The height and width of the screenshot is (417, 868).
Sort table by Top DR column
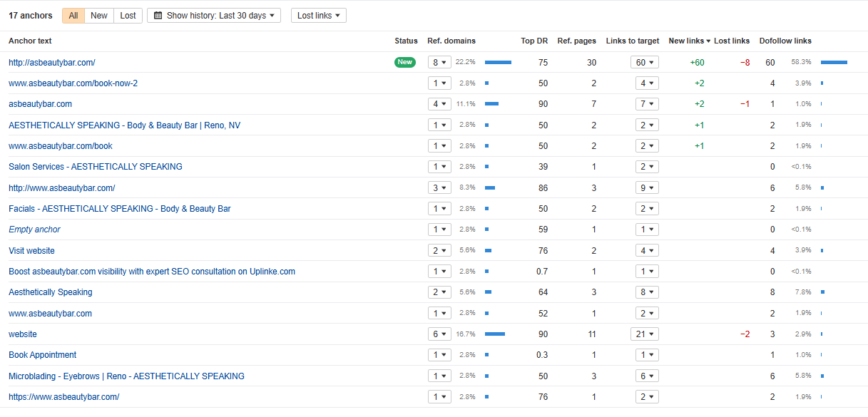point(533,41)
